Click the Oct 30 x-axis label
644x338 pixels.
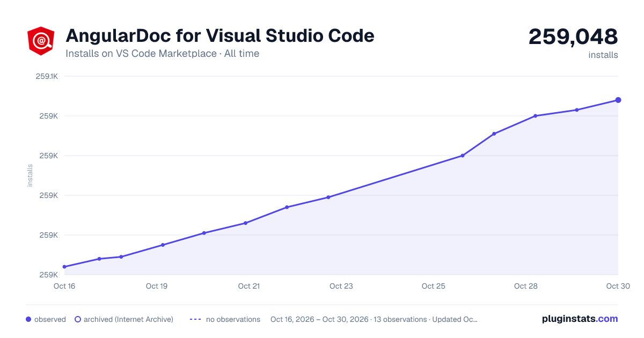pos(618,286)
